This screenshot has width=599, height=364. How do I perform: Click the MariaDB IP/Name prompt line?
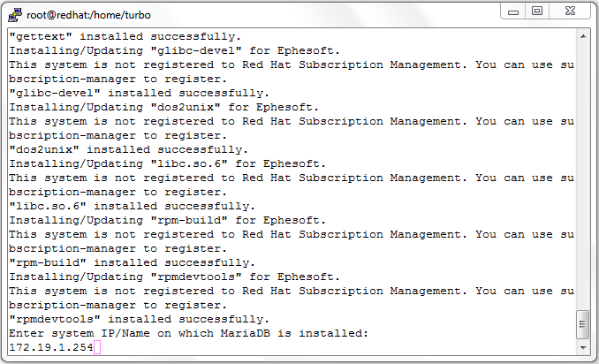[188, 333]
